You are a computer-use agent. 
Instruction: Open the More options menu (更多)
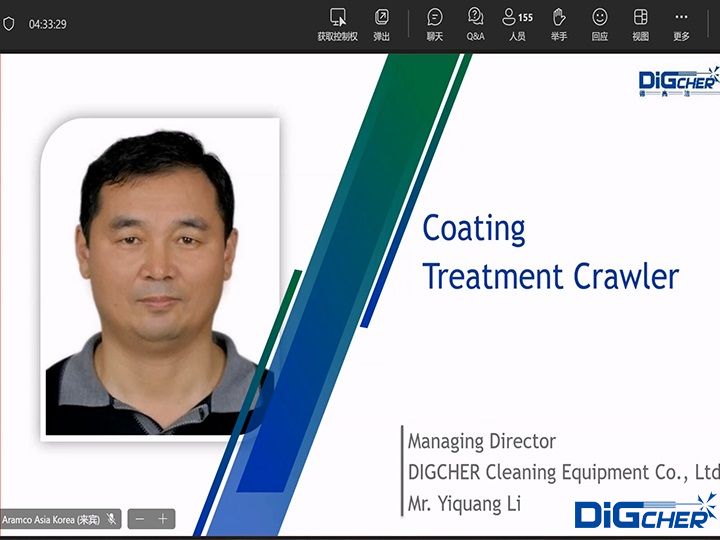pos(681,24)
